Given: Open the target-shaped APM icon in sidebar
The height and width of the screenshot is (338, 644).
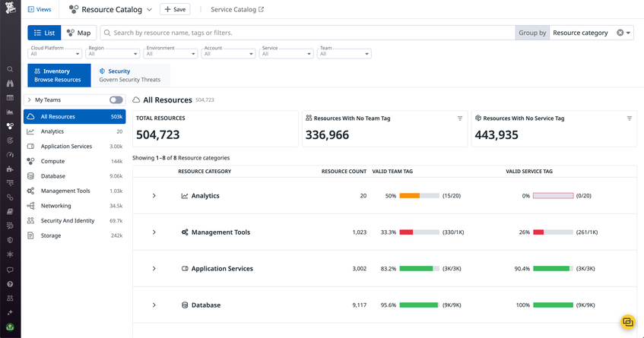Looking at the screenshot, I should tap(10, 141).
